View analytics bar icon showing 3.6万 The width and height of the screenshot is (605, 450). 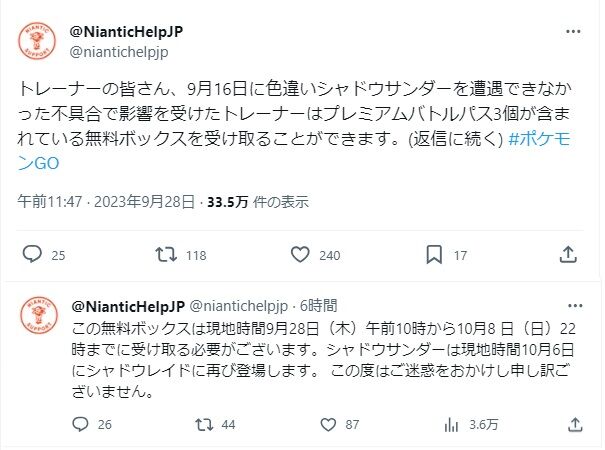pos(451,425)
